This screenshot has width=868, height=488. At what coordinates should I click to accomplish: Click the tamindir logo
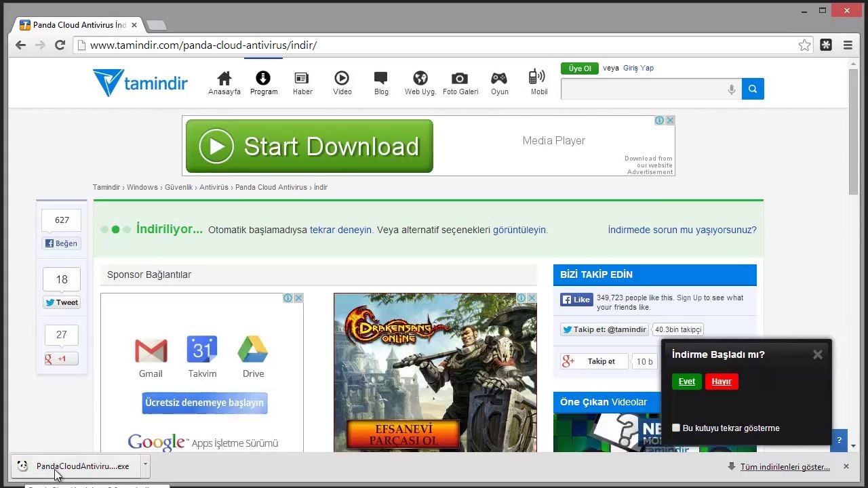[x=140, y=82]
